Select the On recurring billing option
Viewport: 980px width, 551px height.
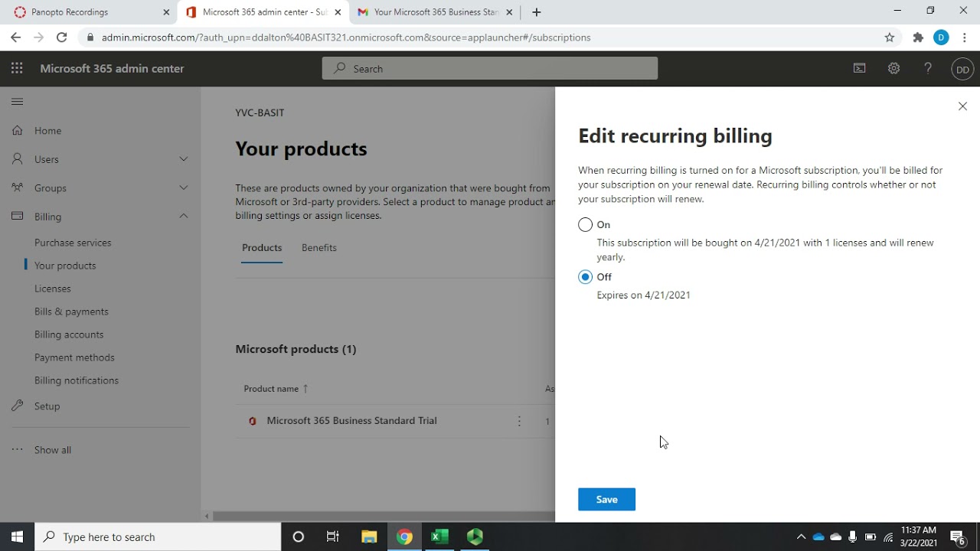(585, 224)
